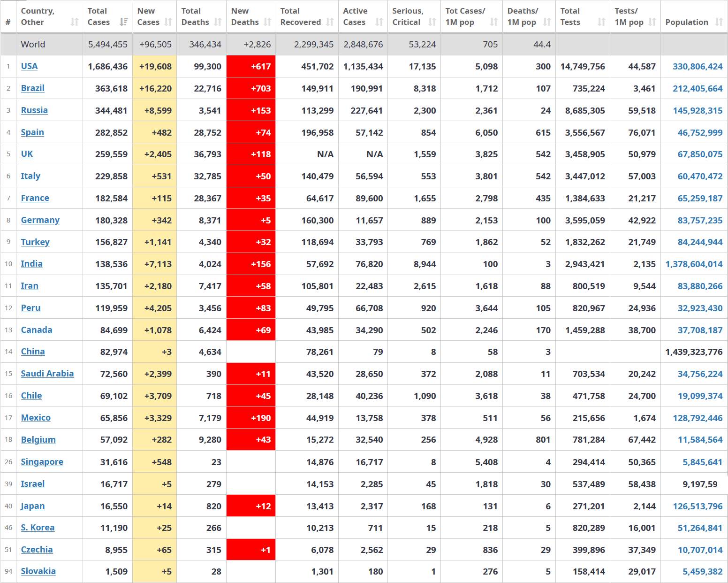This screenshot has height=583, width=728.
Task: Click Tot Cases/1M pop sort icon
Action: point(494,22)
